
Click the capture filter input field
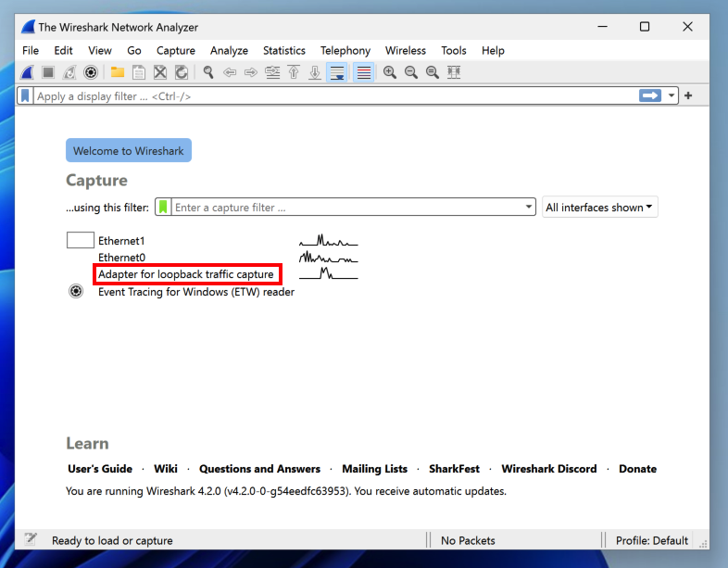pyautogui.click(x=347, y=208)
